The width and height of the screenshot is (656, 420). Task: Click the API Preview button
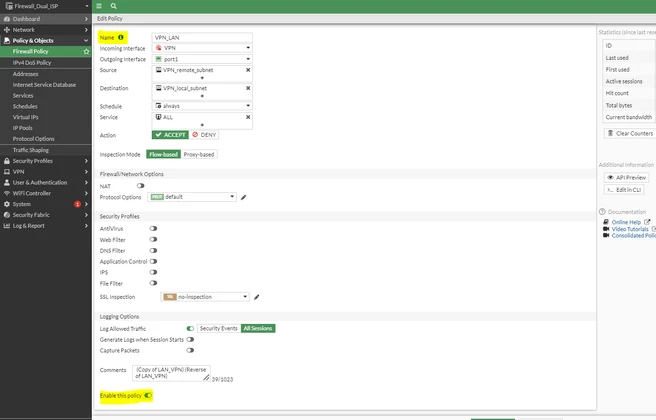click(626, 177)
